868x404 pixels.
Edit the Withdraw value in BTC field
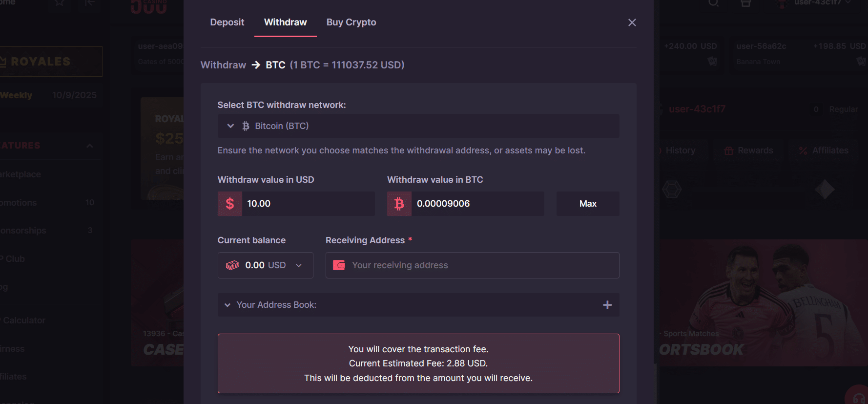(478, 204)
